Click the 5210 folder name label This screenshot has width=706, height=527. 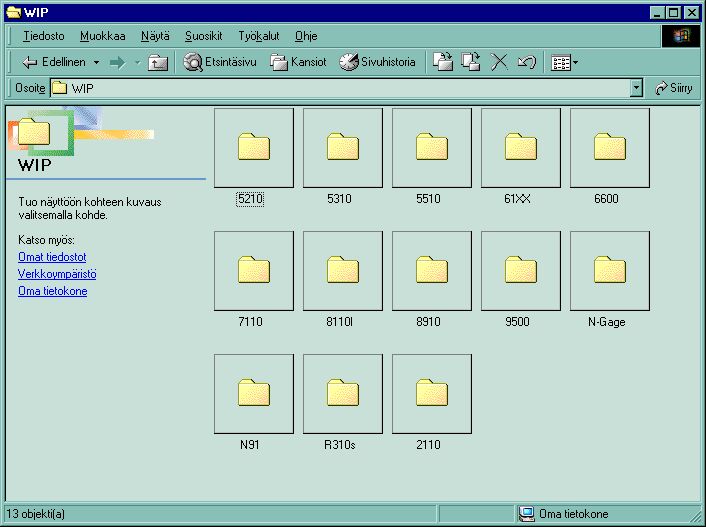pyautogui.click(x=250, y=199)
